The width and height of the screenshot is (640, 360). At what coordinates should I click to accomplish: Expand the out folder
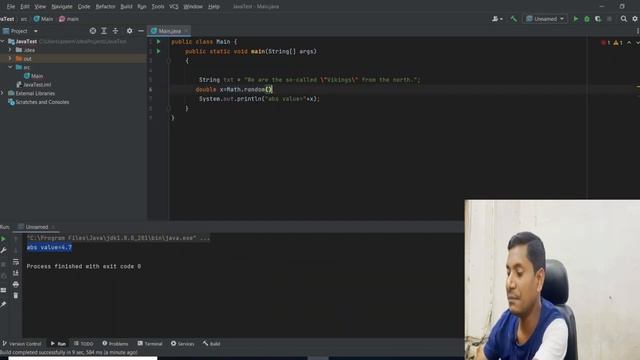pos(10,58)
